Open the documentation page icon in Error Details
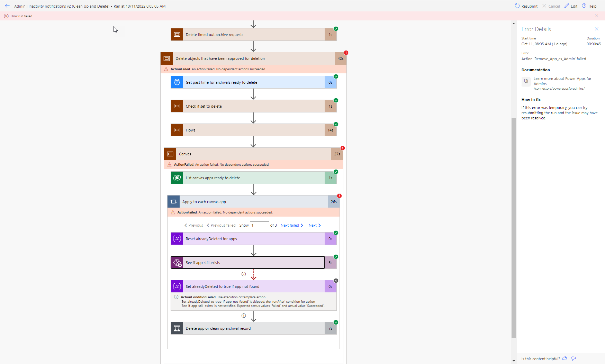 tap(526, 82)
